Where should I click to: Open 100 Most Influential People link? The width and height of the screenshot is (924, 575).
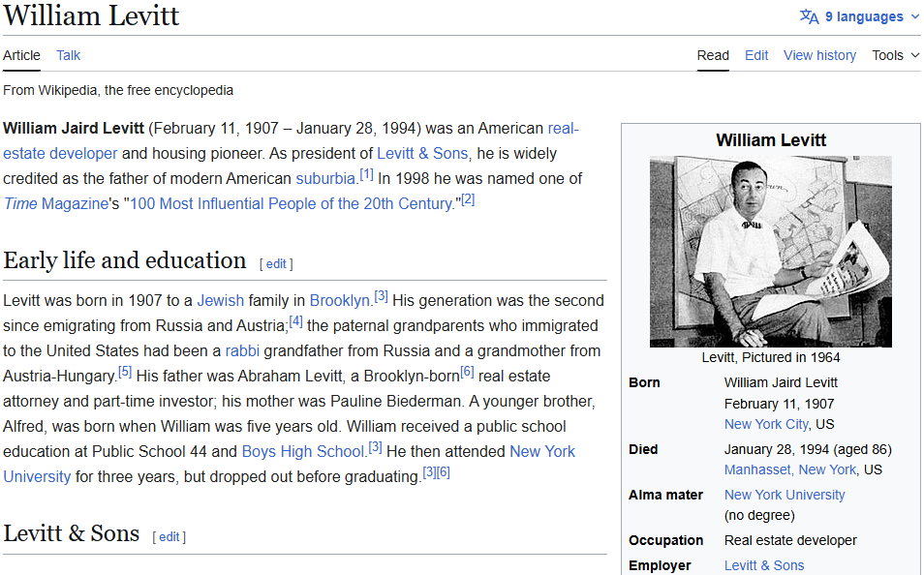pyautogui.click(x=292, y=204)
